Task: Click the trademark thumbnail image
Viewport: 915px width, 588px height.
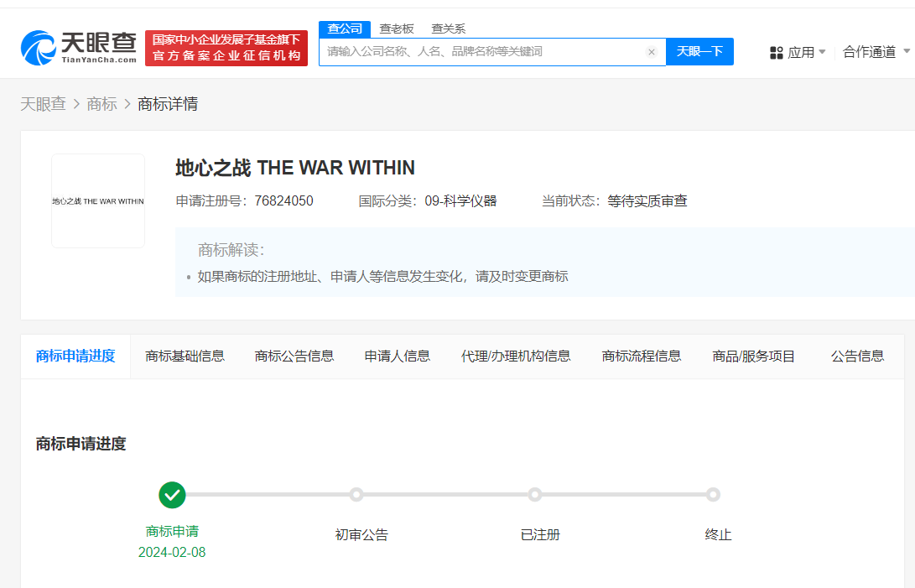Action: point(98,200)
